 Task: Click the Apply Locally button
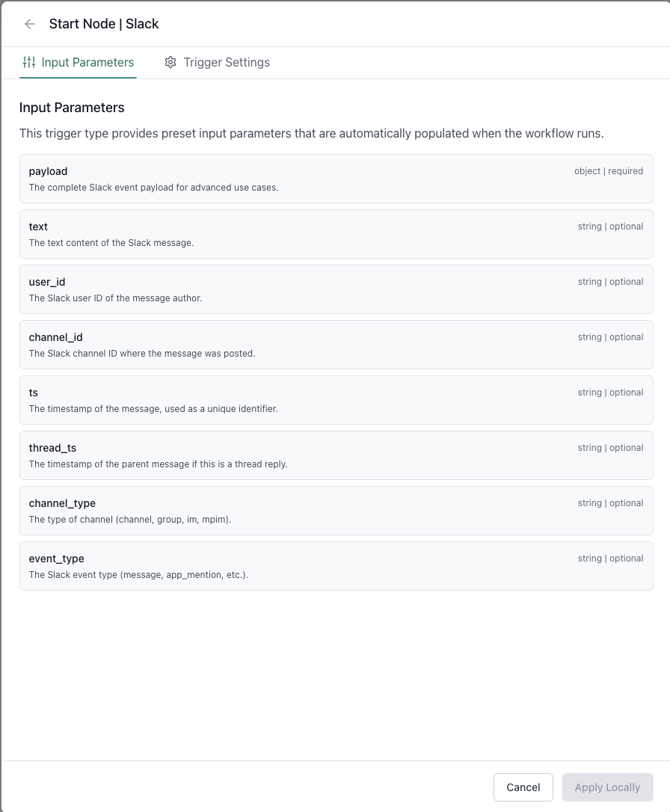coord(607,787)
